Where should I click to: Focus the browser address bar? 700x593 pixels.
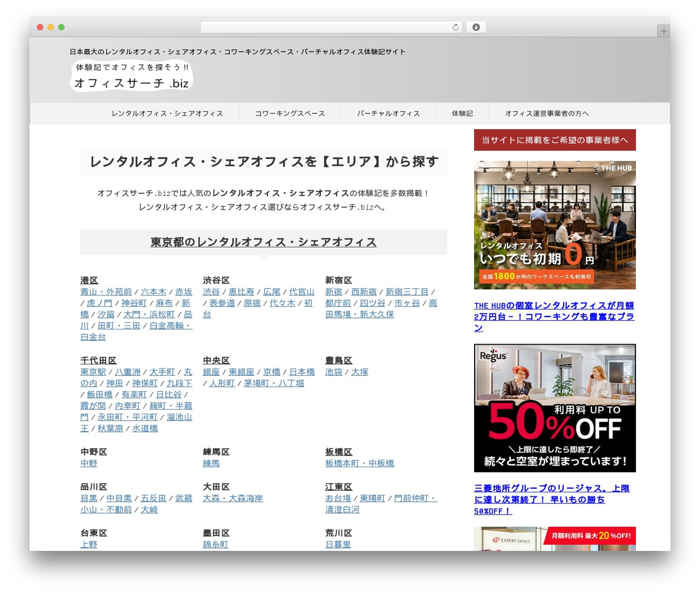click(x=331, y=27)
